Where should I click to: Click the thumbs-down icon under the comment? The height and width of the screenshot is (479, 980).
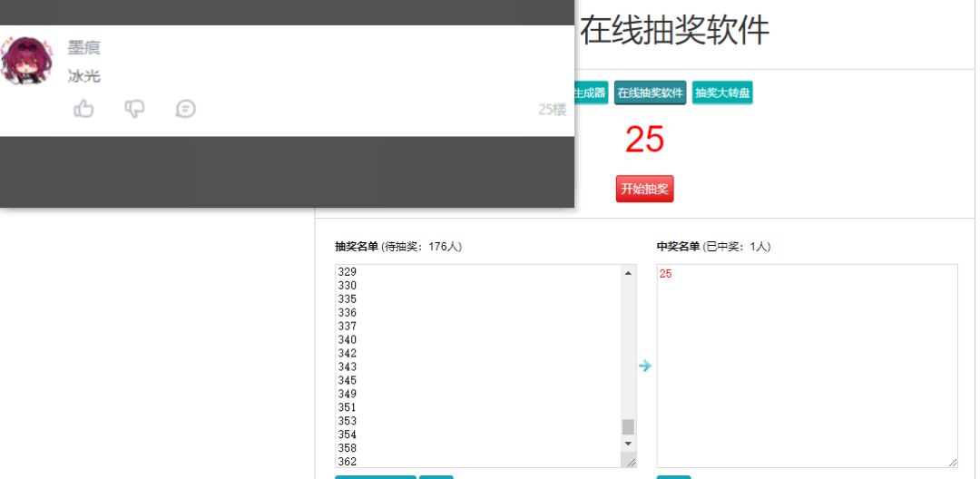(x=134, y=109)
